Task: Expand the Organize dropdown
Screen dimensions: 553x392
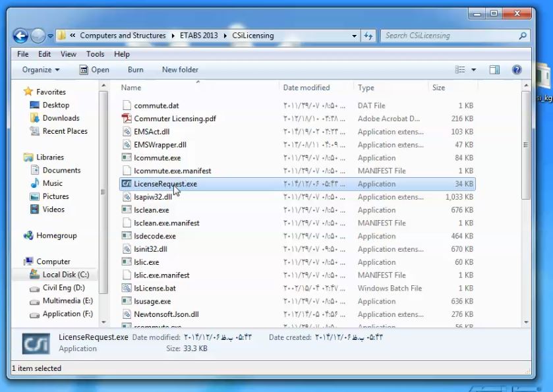Action: click(41, 70)
